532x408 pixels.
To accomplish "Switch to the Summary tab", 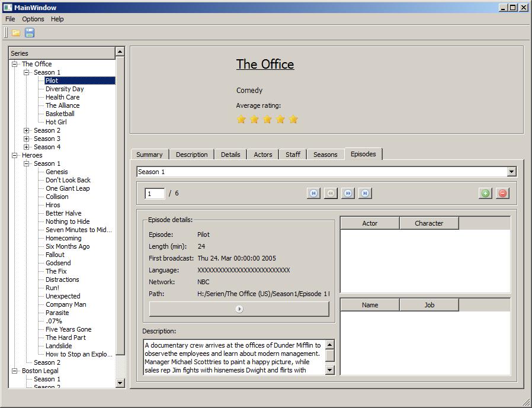I will (x=150, y=155).
